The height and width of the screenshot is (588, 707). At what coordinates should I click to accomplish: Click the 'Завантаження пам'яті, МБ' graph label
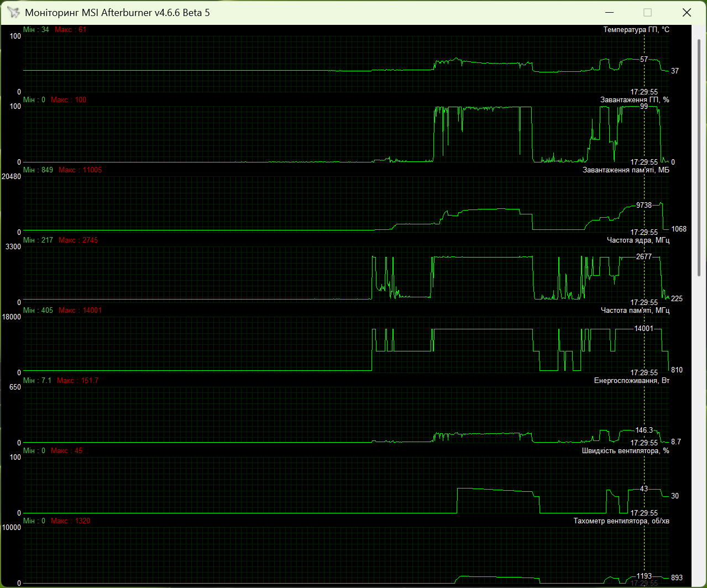coord(626,170)
